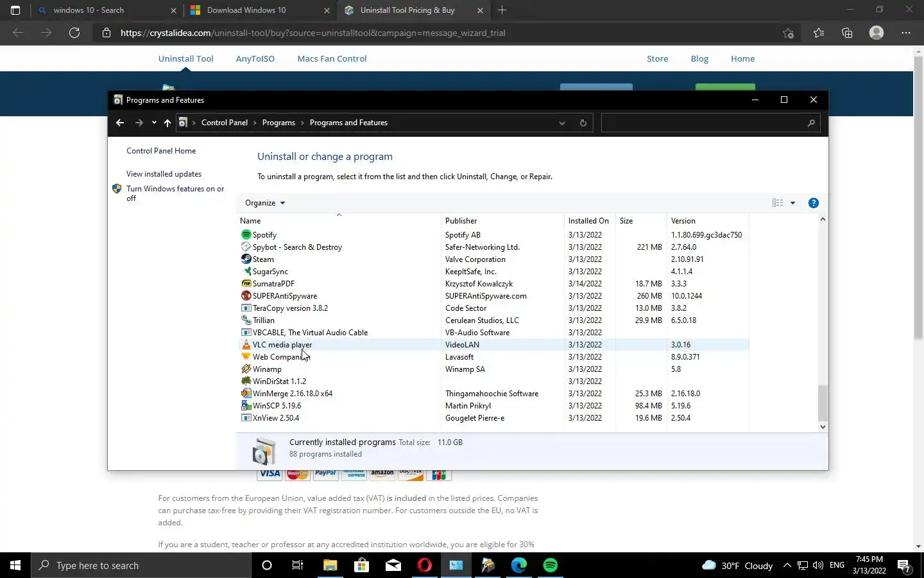Switch to Download Windows 10 tab
Viewport: 924px width, 578px height.
point(260,10)
